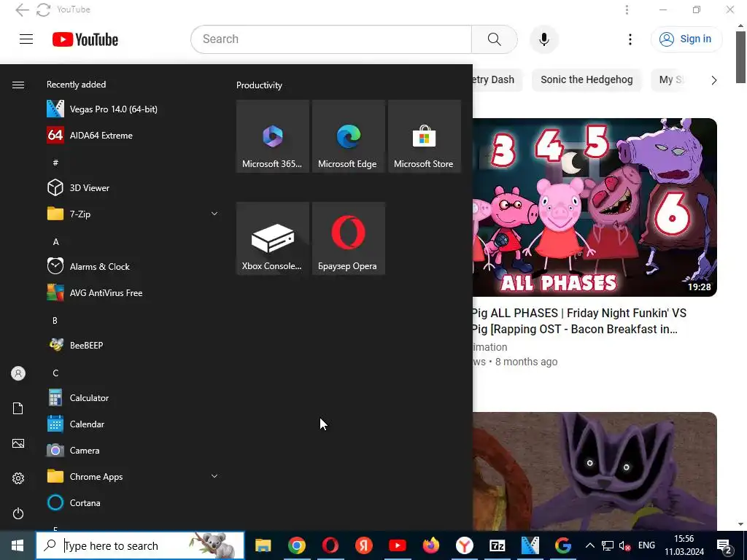The width and height of the screenshot is (747, 560).
Task: Open volume control in system tray
Action: click(x=624, y=545)
